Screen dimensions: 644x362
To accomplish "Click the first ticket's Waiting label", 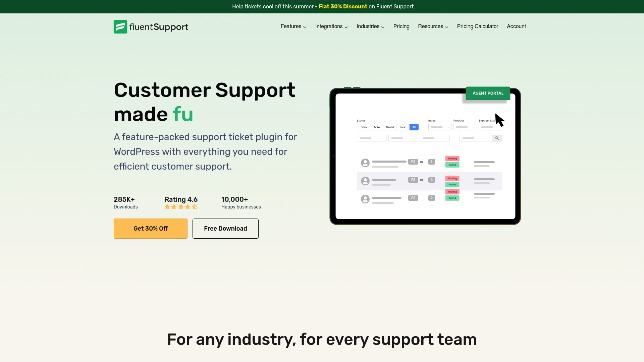I will tap(452, 159).
